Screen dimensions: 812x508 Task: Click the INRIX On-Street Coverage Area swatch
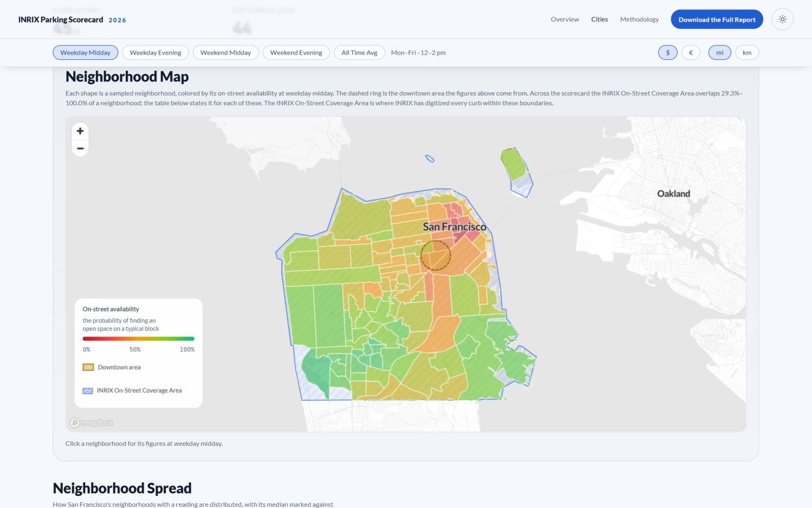point(88,391)
